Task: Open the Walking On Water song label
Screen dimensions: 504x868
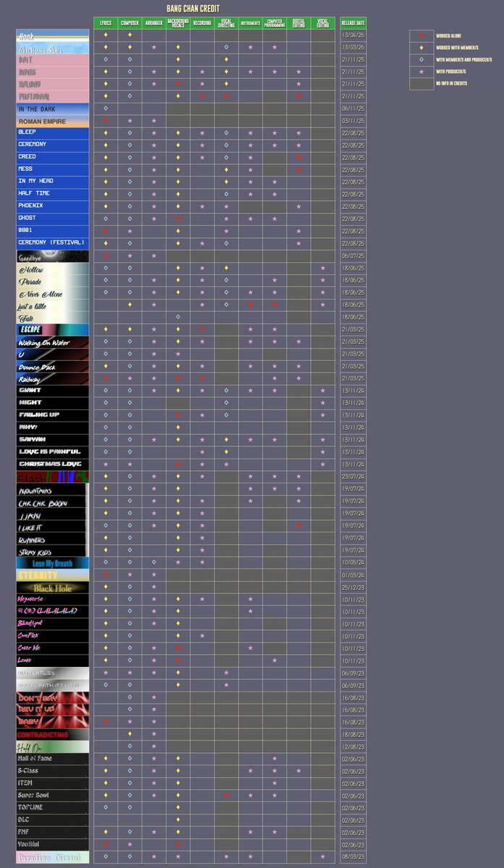Action: [53, 341]
